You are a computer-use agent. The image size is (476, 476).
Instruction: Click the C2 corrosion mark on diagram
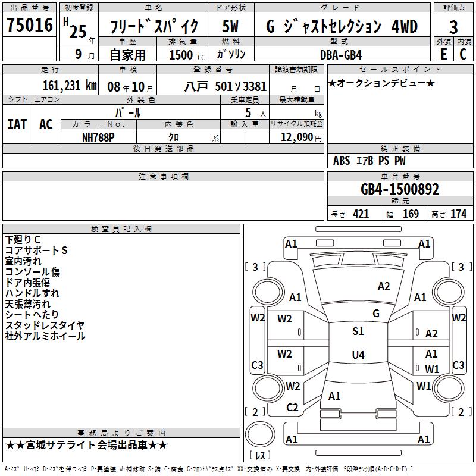(x=292, y=408)
